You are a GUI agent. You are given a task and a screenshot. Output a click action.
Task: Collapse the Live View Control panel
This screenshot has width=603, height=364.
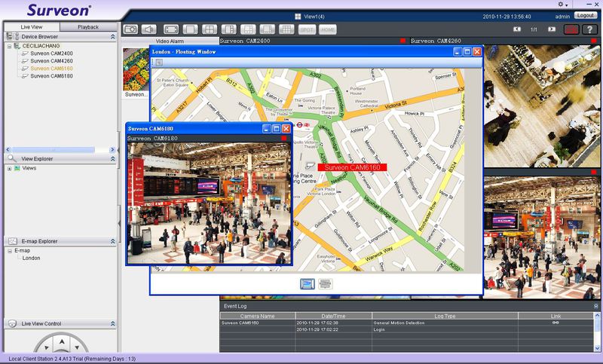pyautogui.click(x=112, y=323)
